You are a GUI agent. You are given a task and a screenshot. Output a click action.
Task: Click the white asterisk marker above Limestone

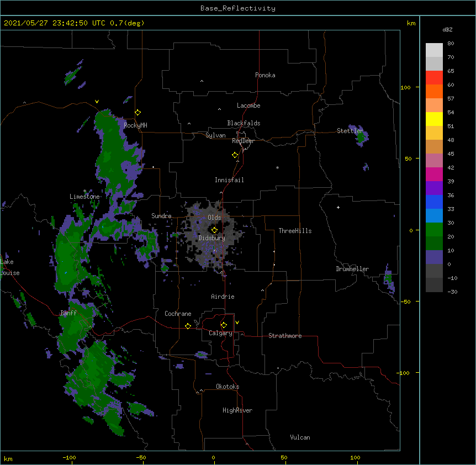(84, 191)
